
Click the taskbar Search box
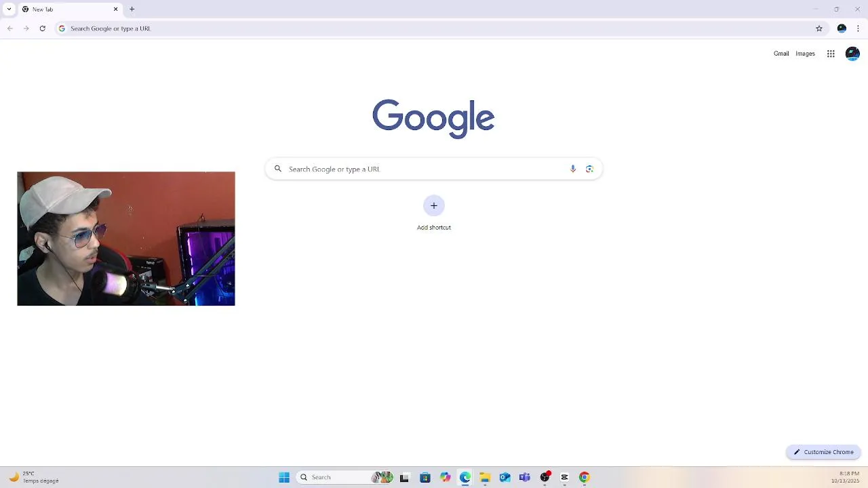pos(344,477)
